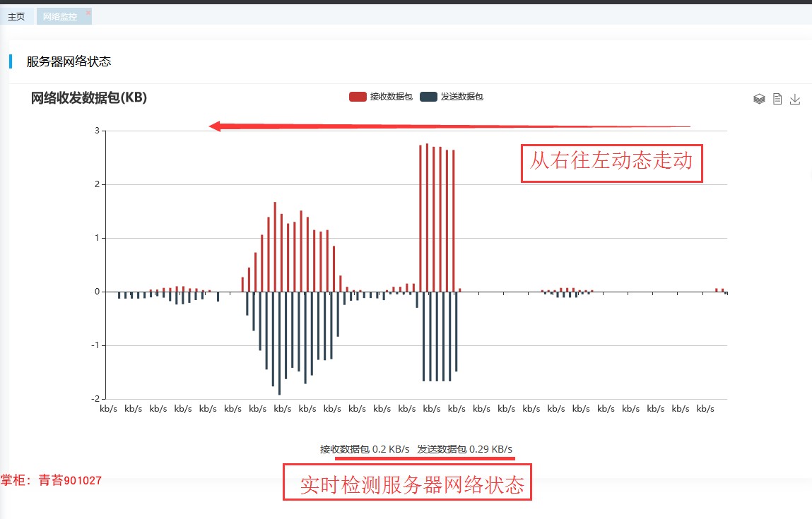The image size is (812, 519).
Task: Click the longest dark sent-packets bar near -2
Action: 280,343
